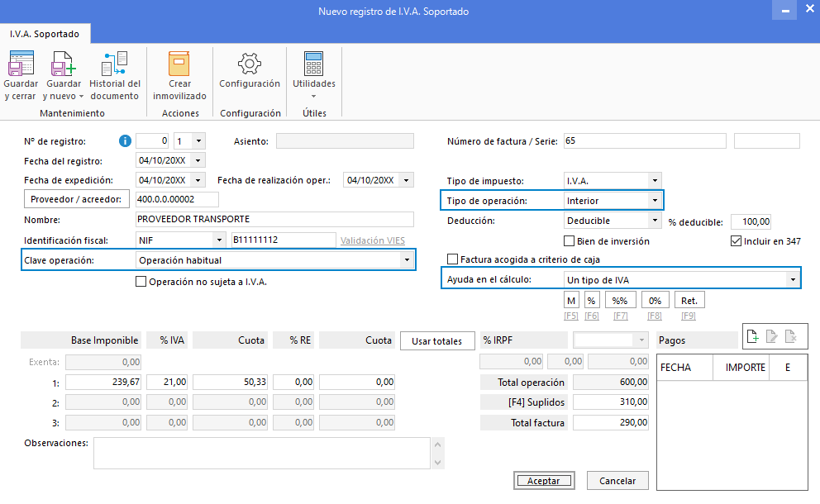This screenshot has height=504, width=820.
Task: Click the Crear inmovilizado icon
Action: tap(179, 64)
